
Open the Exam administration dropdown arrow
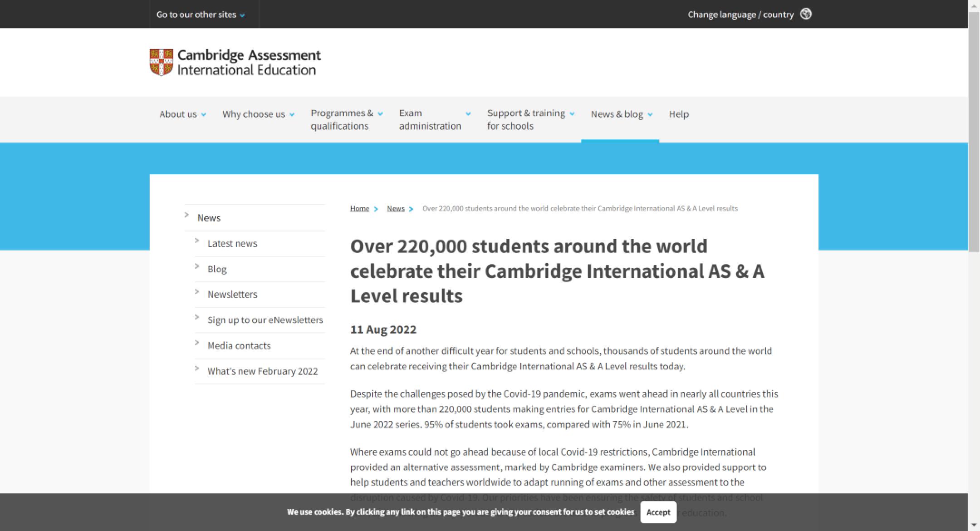[x=468, y=114]
